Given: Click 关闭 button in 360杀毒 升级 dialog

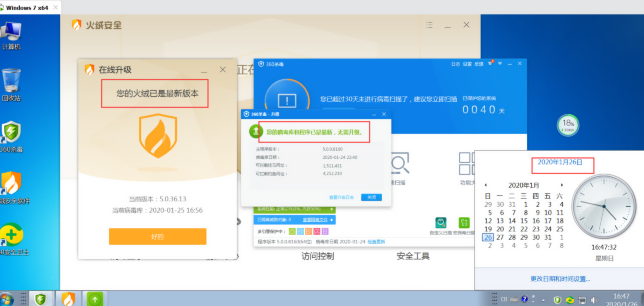Looking at the screenshot, I should [372, 197].
